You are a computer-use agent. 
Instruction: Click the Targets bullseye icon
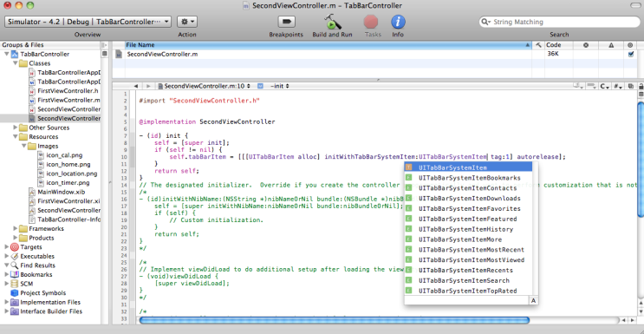pos(15,246)
